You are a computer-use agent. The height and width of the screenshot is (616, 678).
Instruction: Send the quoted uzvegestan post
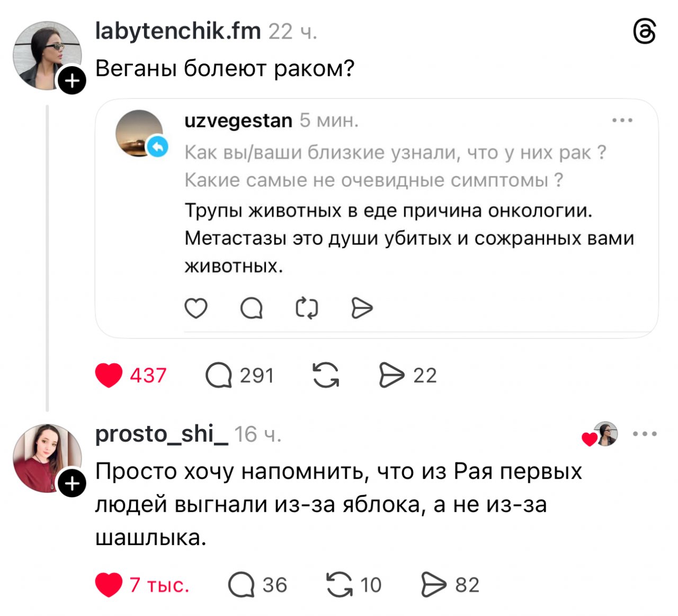point(362,308)
